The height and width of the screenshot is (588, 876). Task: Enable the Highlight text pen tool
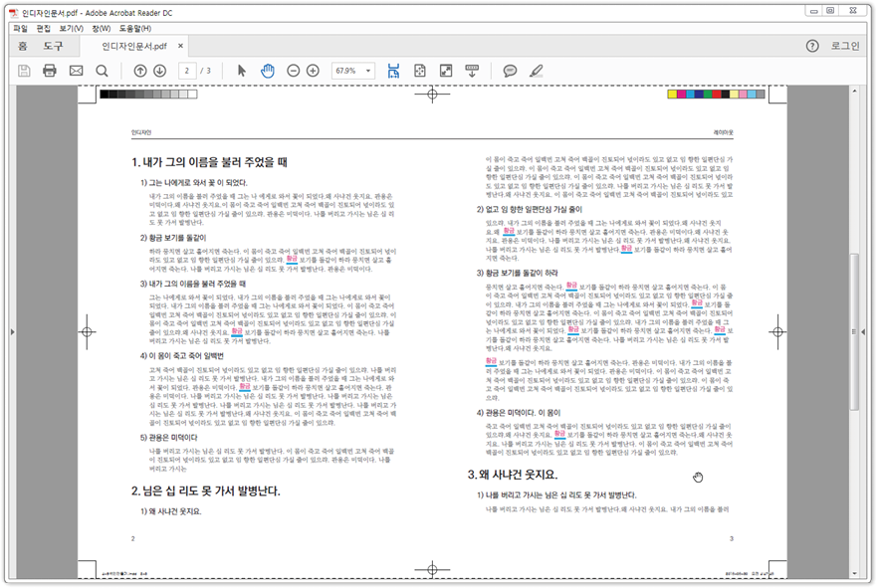pos(538,71)
